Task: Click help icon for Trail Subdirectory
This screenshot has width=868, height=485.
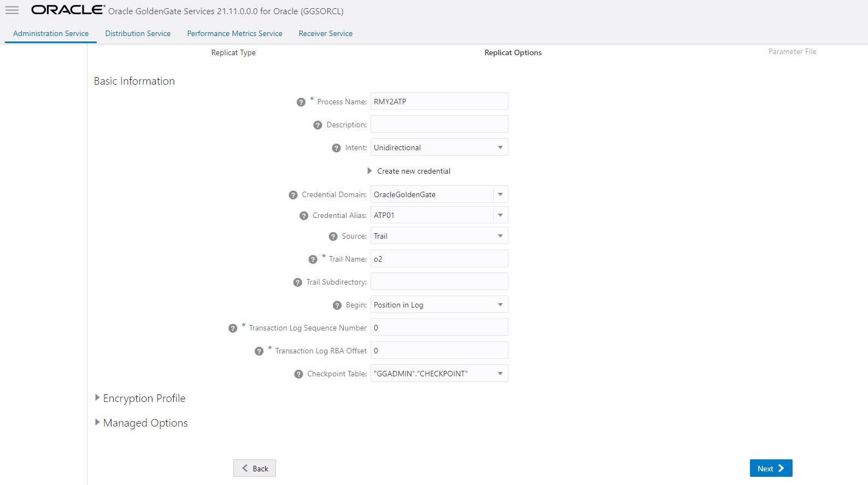Action: (297, 282)
